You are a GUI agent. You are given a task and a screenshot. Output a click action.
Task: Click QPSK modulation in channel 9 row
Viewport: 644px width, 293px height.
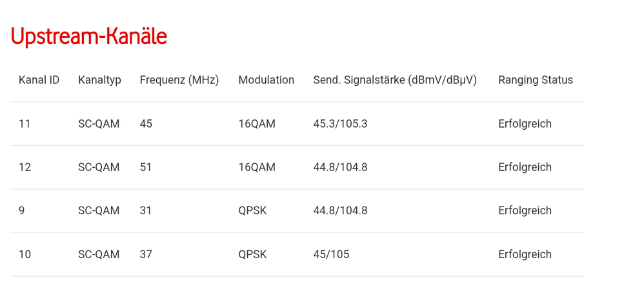point(252,210)
